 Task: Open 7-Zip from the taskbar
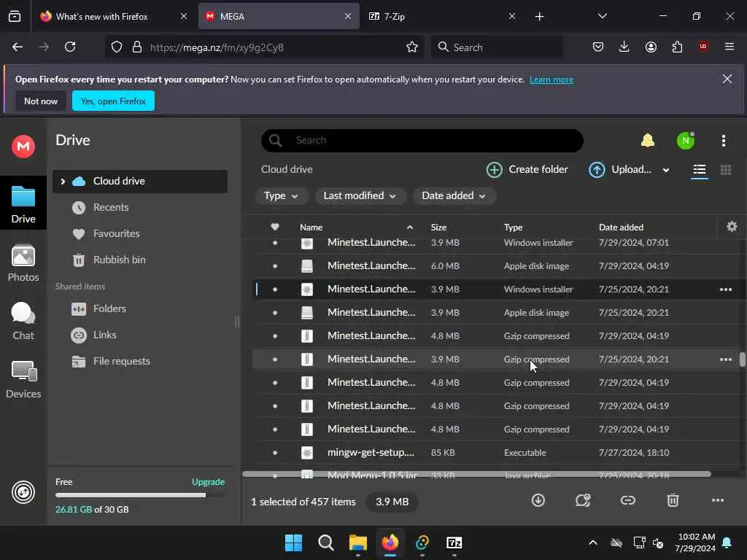tap(454, 542)
